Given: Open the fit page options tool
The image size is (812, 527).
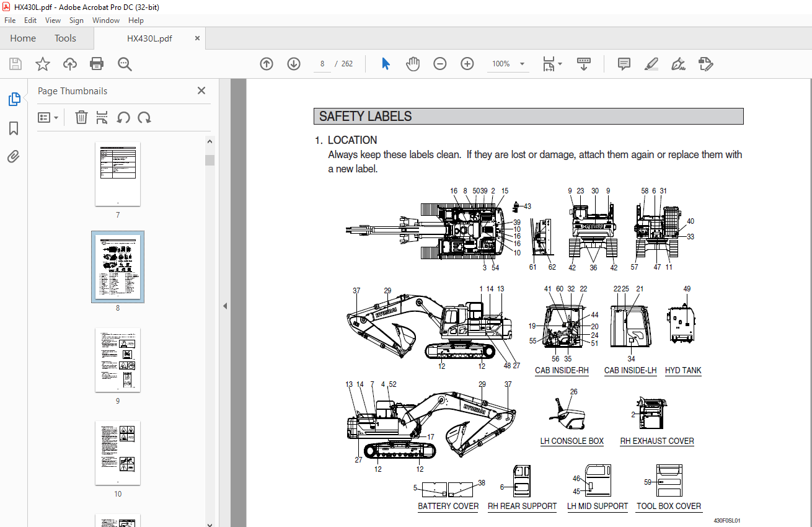Looking at the screenshot, I should pyautogui.click(x=549, y=64).
